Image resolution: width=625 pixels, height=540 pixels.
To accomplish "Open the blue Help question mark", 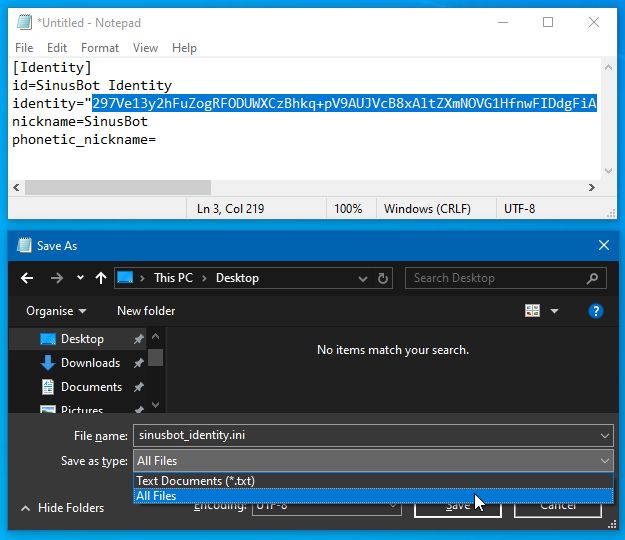I will [x=596, y=311].
